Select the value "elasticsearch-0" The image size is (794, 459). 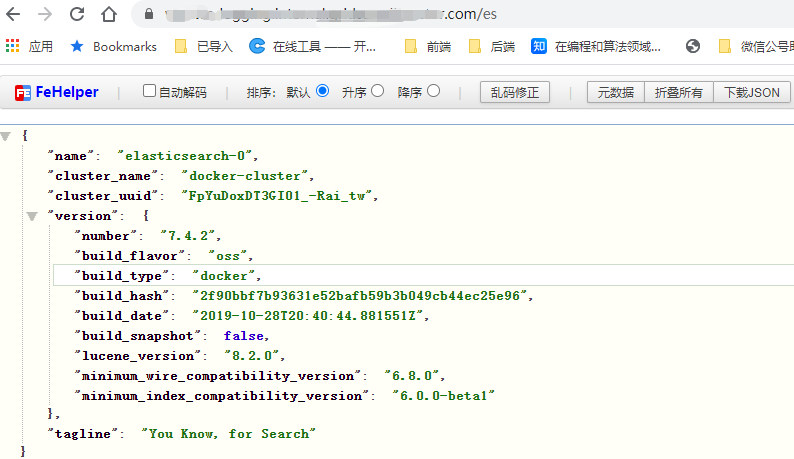tap(185, 156)
